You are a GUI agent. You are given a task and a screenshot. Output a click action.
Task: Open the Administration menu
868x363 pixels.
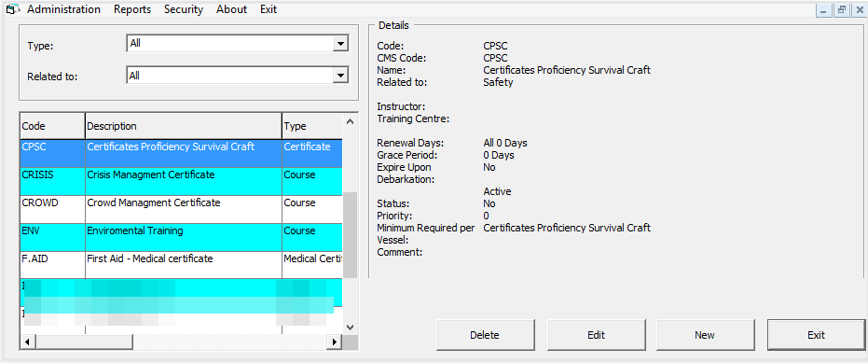[63, 9]
